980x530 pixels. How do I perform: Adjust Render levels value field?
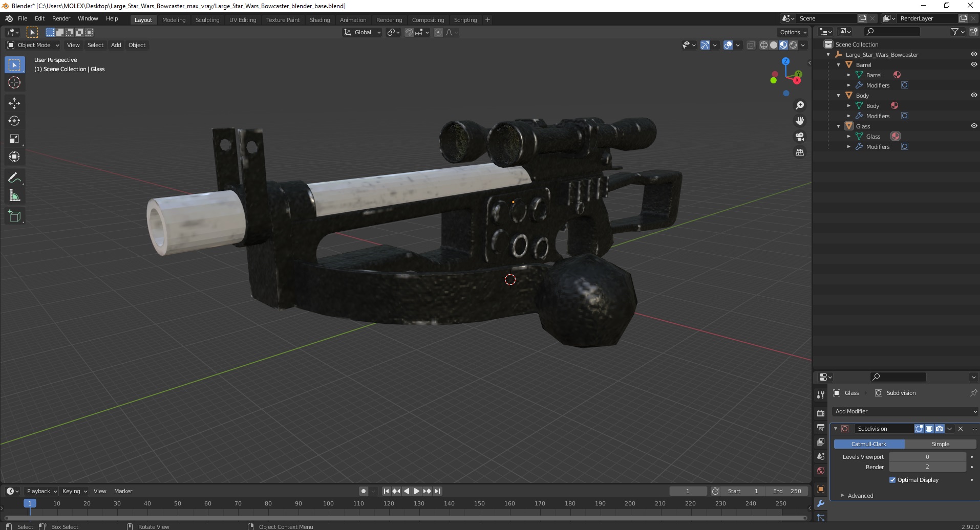[927, 467]
